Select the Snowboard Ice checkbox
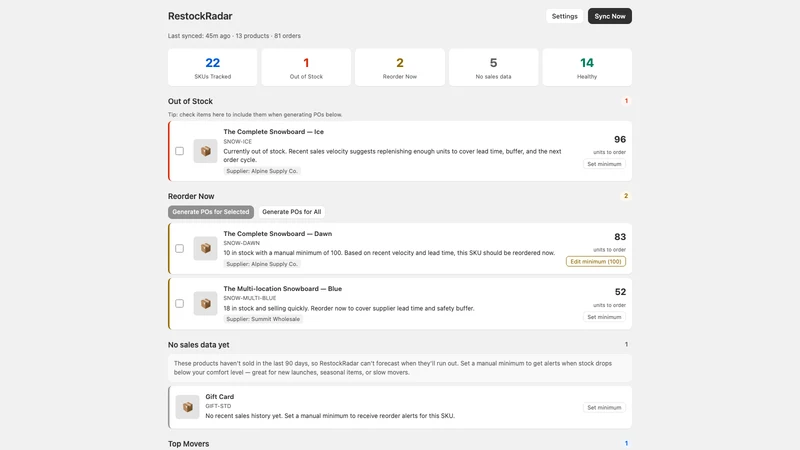Image resolution: width=800 pixels, height=450 pixels. pyautogui.click(x=180, y=151)
